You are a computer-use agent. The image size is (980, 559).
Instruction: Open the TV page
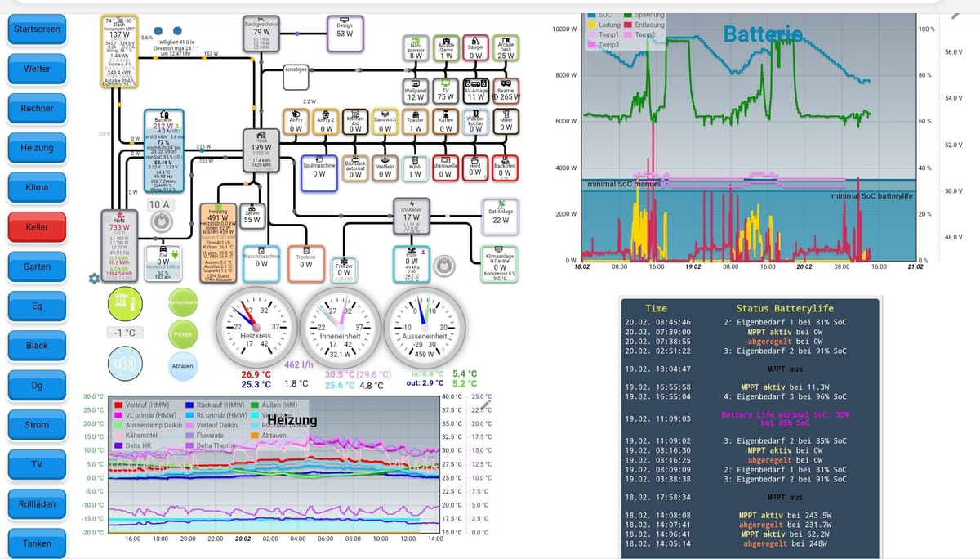pyautogui.click(x=37, y=464)
